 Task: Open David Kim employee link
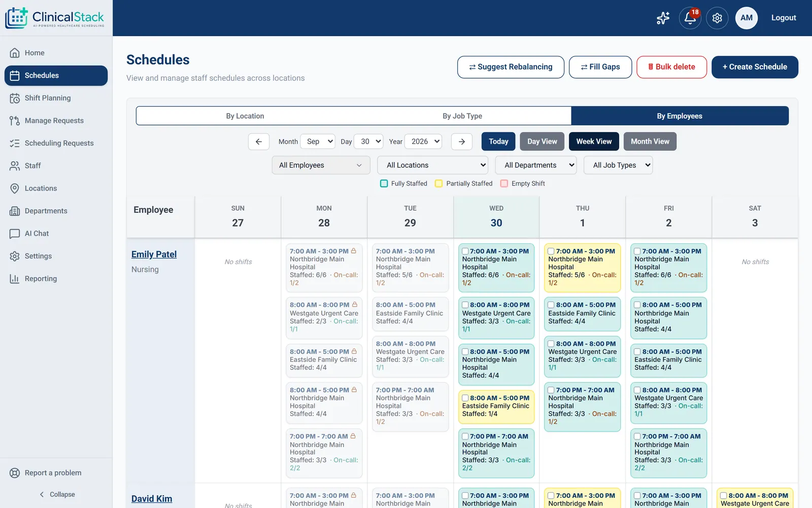pos(152,499)
